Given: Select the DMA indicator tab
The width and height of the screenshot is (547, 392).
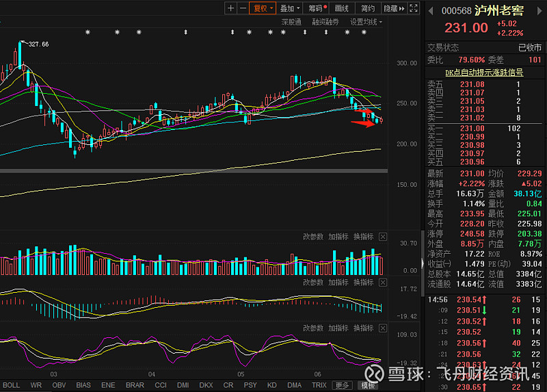Looking at the screenshot, I should [294, 385].
